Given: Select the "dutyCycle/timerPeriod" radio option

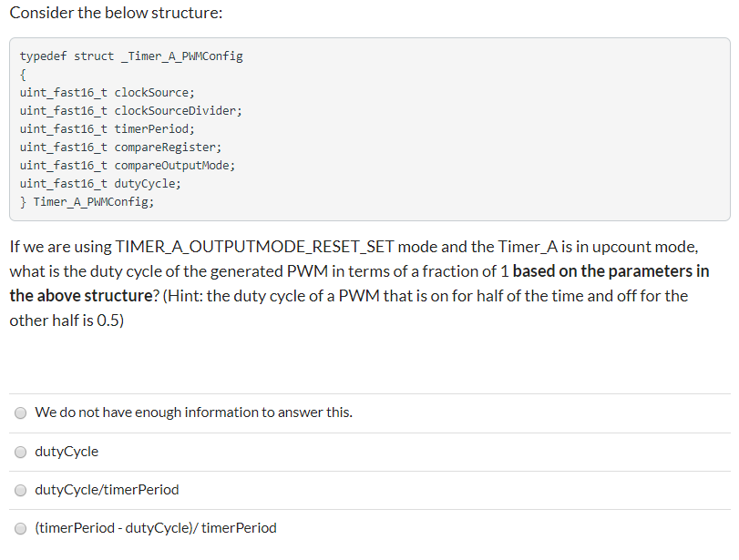Looking at the screenshot, I should [20, 490].
